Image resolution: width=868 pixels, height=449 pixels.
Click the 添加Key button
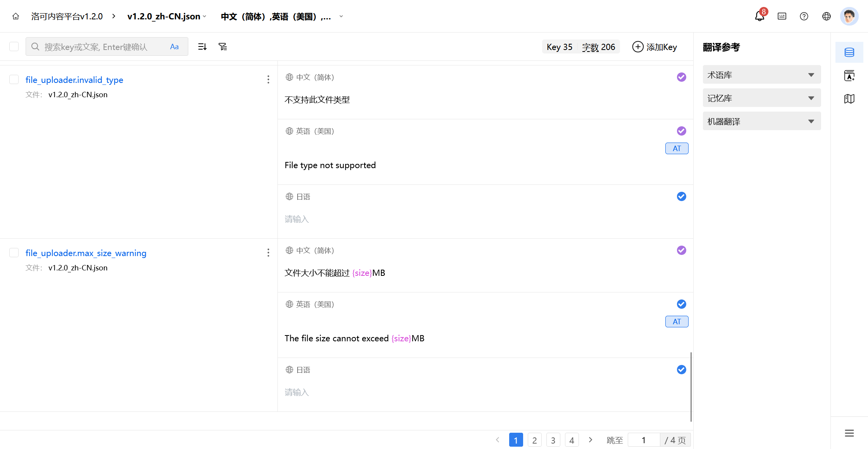tap(654, 47)
